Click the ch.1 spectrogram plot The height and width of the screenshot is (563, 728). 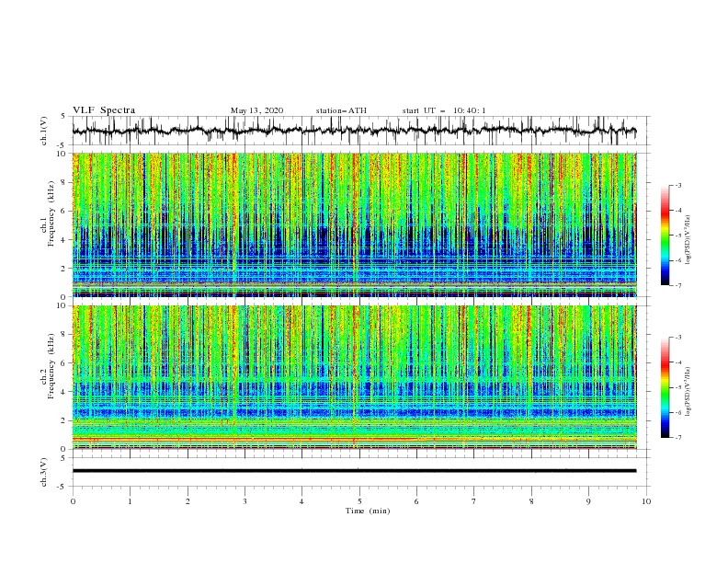[355, 224]
